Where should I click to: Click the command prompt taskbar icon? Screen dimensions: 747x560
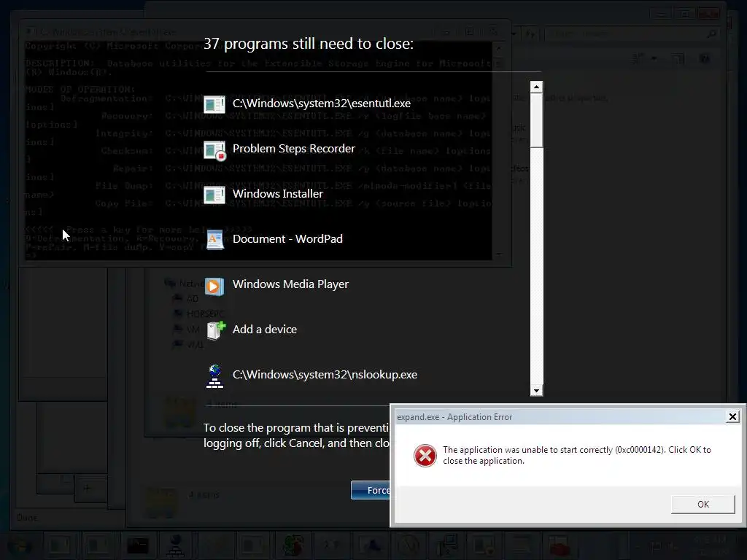click(138, 545)
